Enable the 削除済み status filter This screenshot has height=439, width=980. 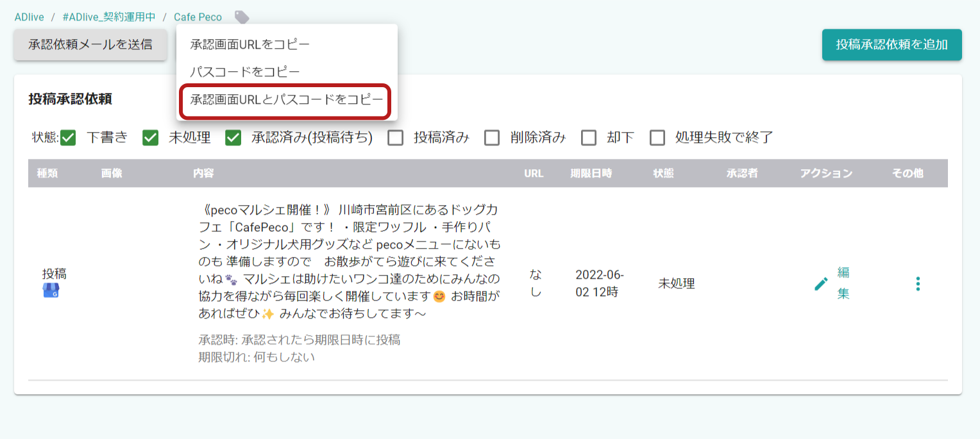pos(492,138)
